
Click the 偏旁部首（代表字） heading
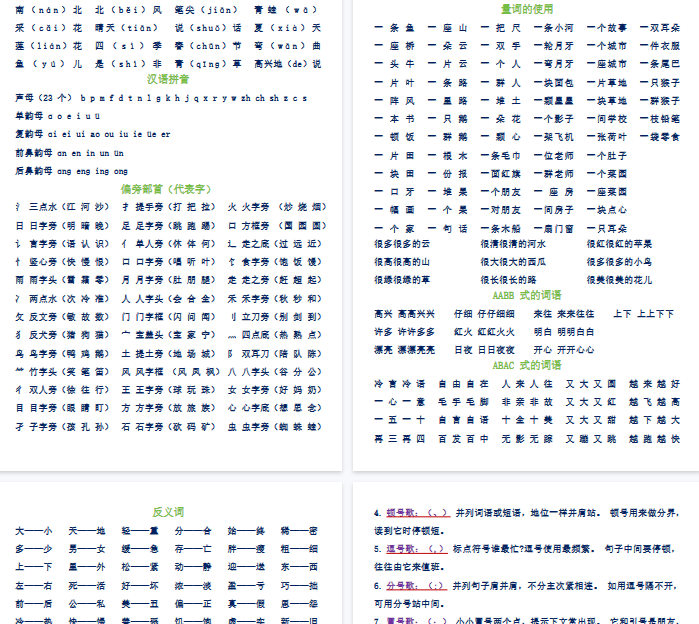point(166,188)
